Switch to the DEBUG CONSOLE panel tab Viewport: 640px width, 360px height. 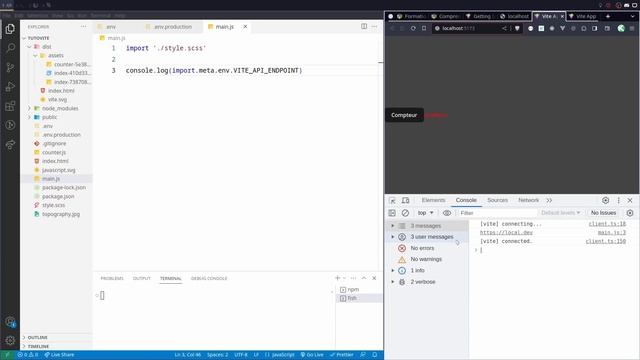pyautogui.click(x=209, y=278)
